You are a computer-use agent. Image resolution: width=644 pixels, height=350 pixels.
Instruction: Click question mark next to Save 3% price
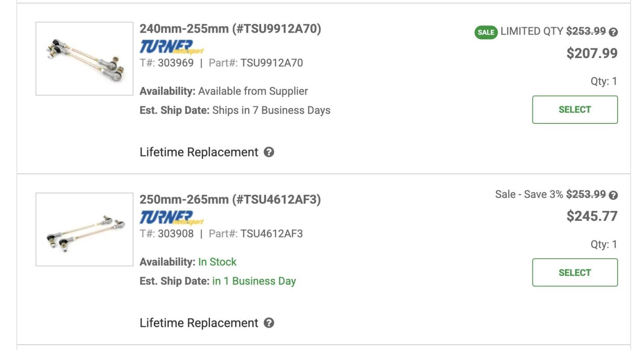click(x=614, y=195)
